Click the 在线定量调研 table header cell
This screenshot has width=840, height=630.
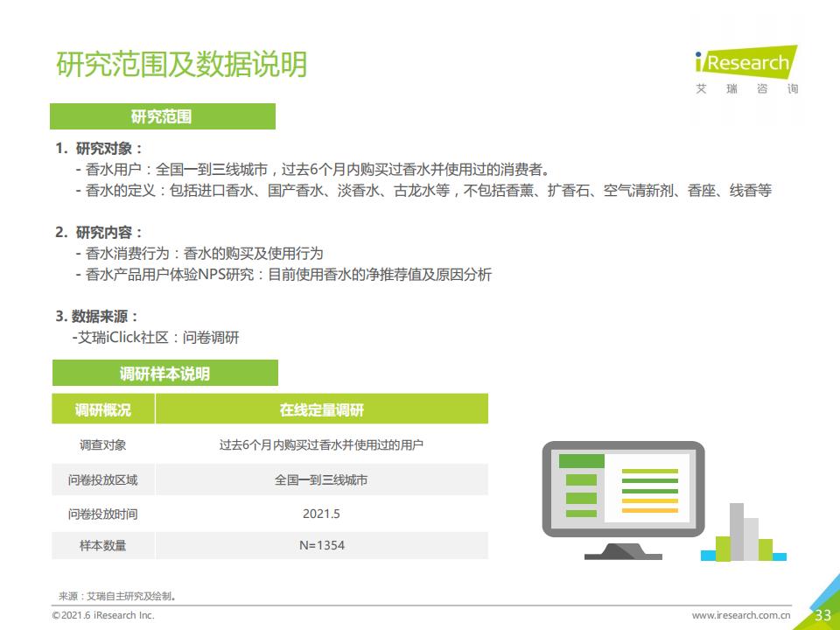click(x=321, y=409)
